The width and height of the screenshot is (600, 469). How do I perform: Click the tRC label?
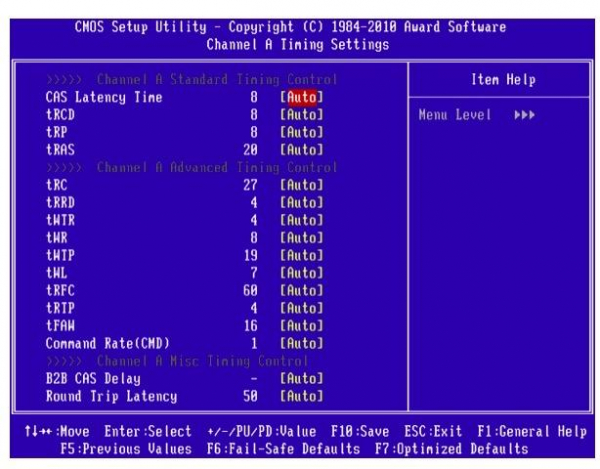tap(57, 185)
